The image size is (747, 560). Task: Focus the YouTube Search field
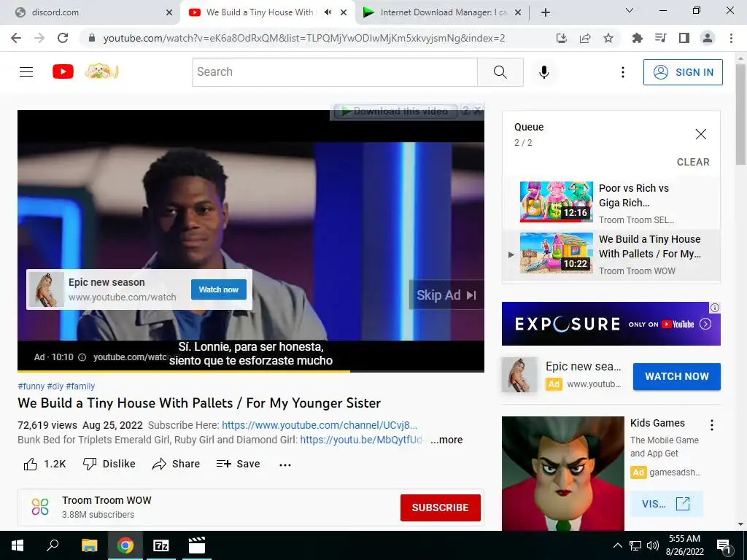(334, 72)
